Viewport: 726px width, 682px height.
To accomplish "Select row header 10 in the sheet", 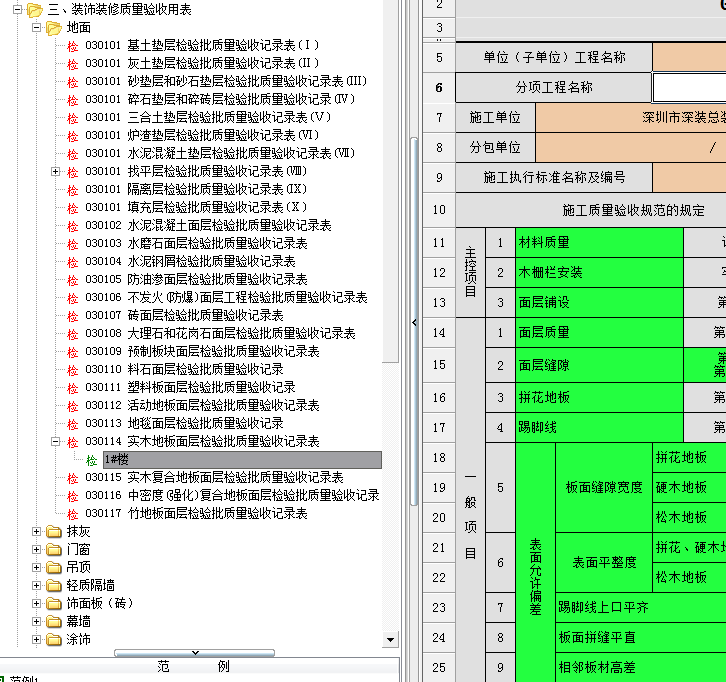I will [x=439, y=210].
